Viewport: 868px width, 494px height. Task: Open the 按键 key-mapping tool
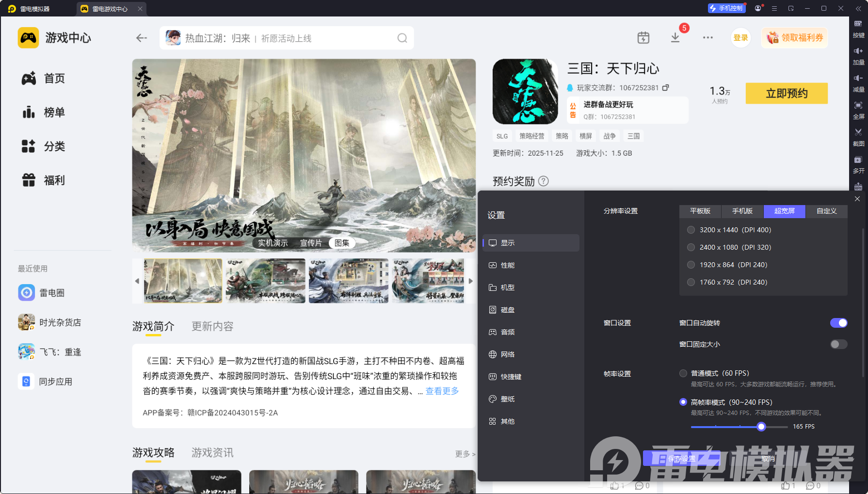[x=858, y=28]
